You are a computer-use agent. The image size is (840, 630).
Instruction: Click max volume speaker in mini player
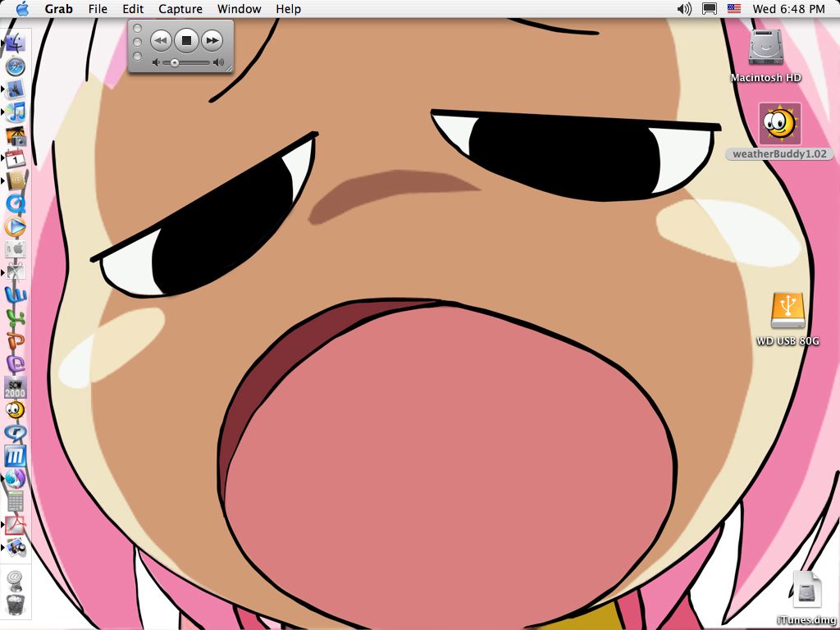coord(218,62)
